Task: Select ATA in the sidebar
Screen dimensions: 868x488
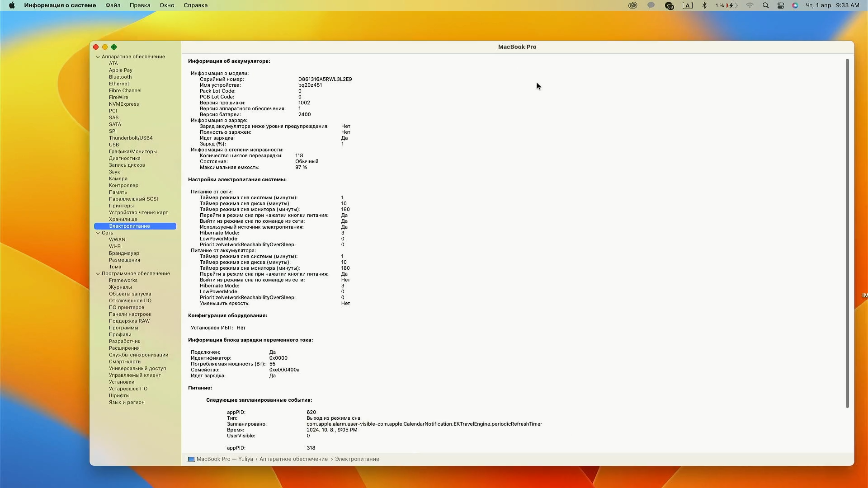Action: pos(113,63)
